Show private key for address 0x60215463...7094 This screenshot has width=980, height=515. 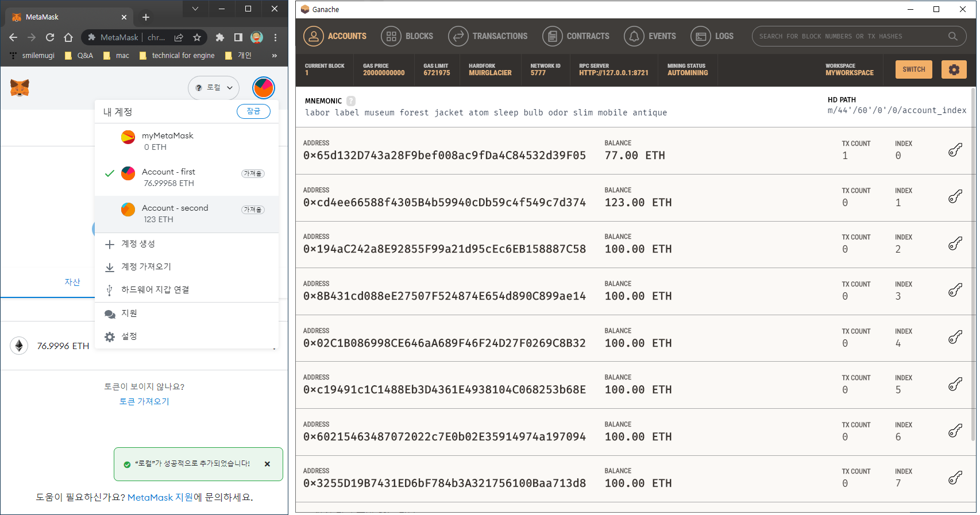click(955, 431)
